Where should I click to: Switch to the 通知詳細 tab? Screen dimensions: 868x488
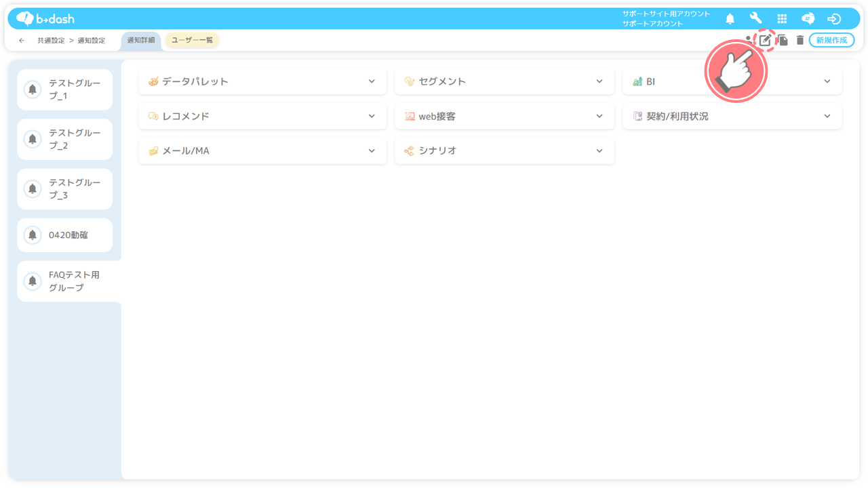pyautogui.click(x=141, y=41)
